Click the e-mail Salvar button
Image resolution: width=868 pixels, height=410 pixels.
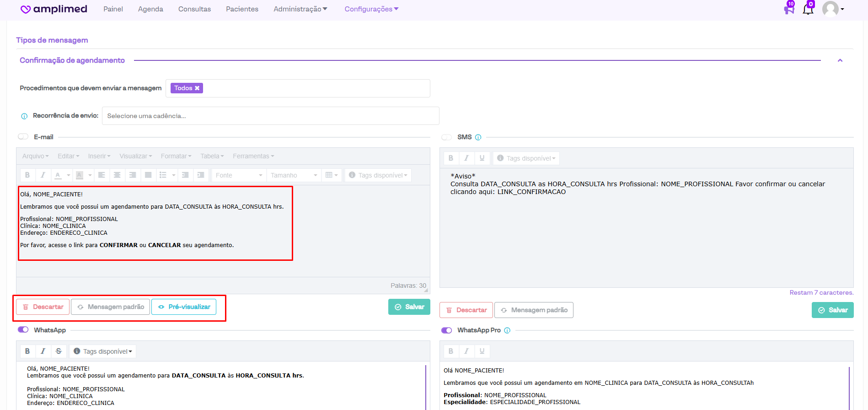[409, 307]
